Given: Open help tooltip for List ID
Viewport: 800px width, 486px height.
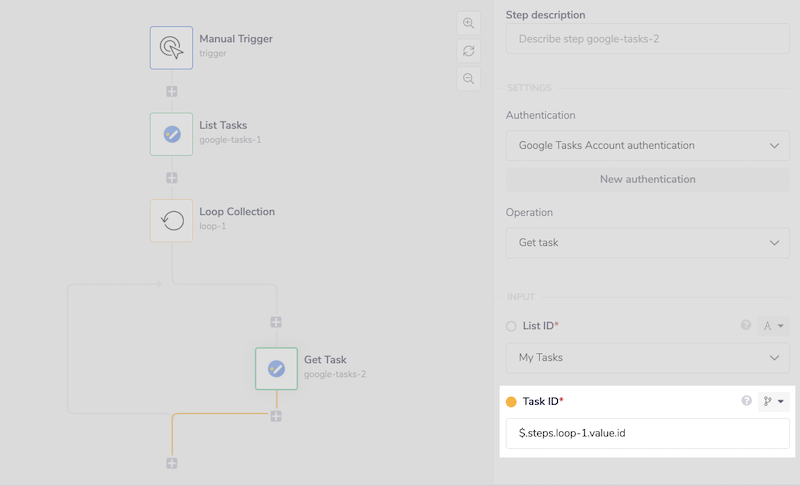Looking at the screenshot, I should coord(746,325).
